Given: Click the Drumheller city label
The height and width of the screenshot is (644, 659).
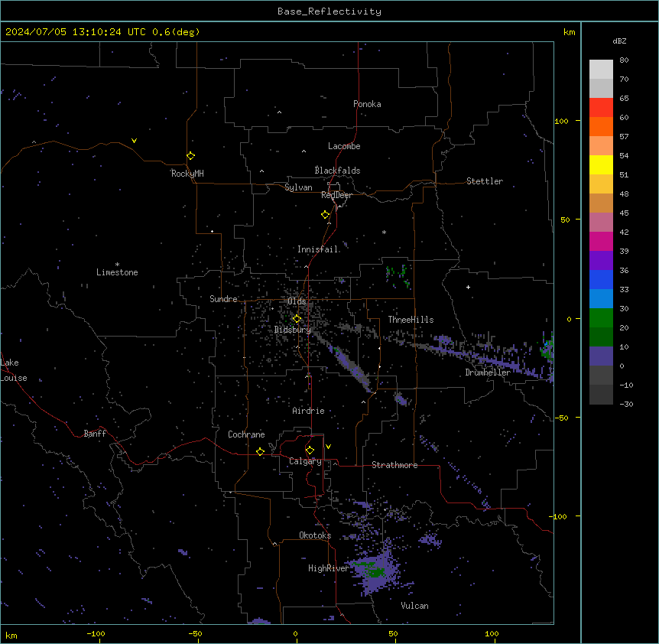Looking at the screenshot, I should [x=488, y=372].
